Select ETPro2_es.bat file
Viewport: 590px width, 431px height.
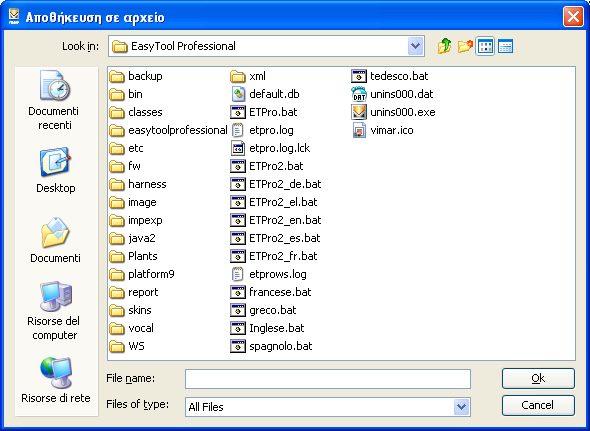pyautogui.click(x=275, y=238)
